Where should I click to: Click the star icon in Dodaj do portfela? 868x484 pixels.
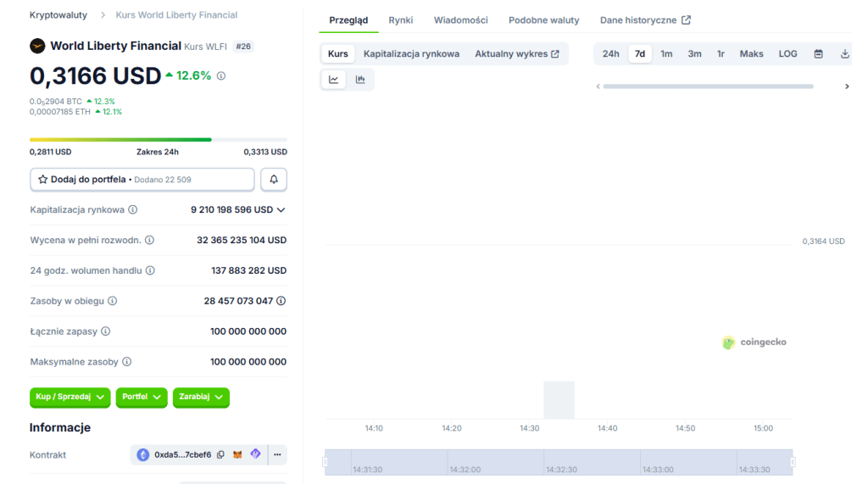point(42,180)
